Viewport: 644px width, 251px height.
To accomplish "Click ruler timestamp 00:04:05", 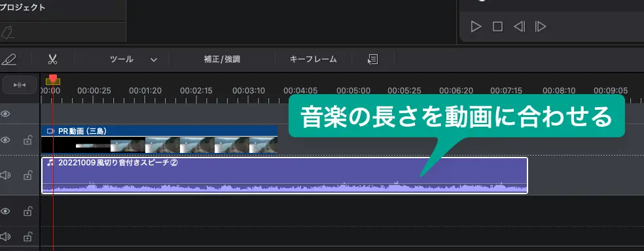I will (300, 91).
